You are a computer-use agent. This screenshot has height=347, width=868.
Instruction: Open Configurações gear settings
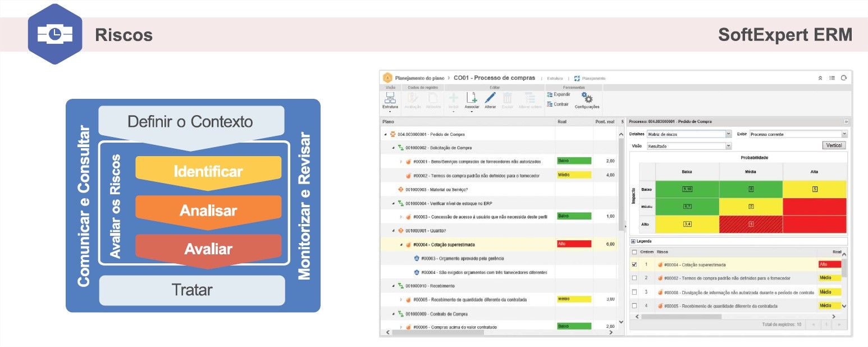[x=587, y=98]
